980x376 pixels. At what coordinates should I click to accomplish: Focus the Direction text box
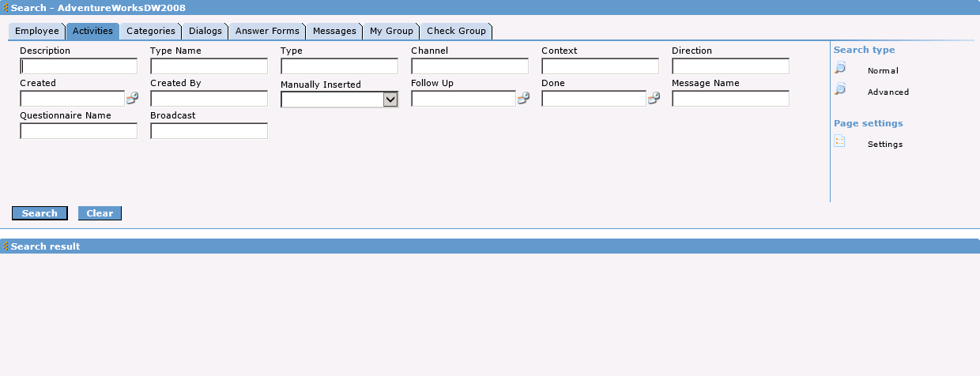pos(730,66)
